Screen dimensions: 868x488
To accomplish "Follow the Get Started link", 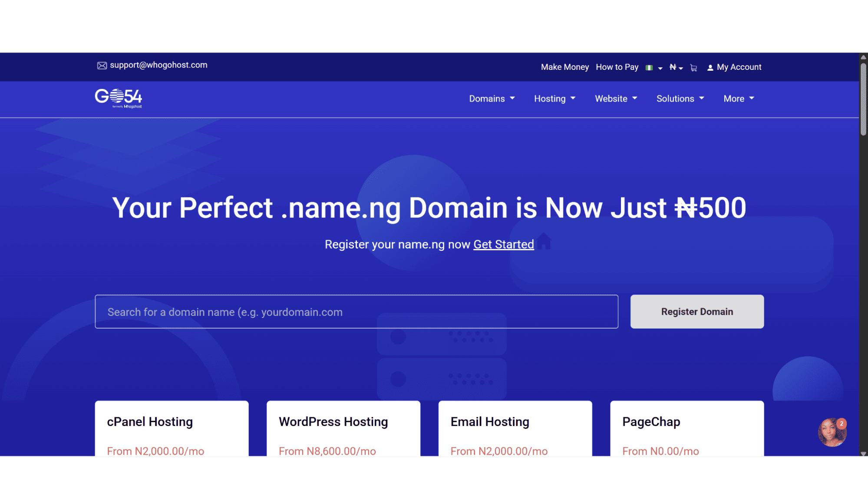I will [x=503, y=244].
